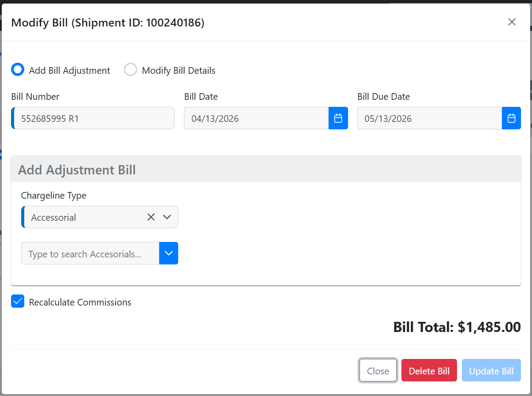
Task: Choose the Modify Bill Details radio option
Action: [131, 70]
